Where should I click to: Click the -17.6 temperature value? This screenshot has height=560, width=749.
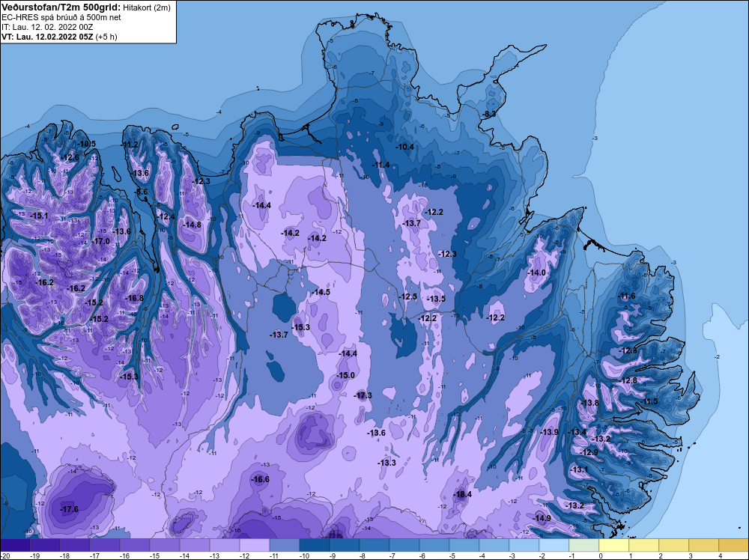click(x=70, y=509)
